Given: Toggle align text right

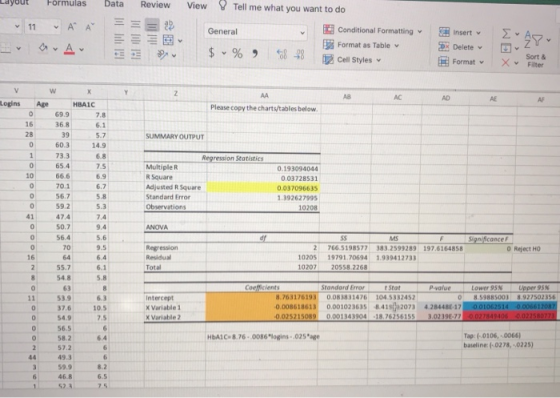Looking at the screenshot, I should 152,39.
